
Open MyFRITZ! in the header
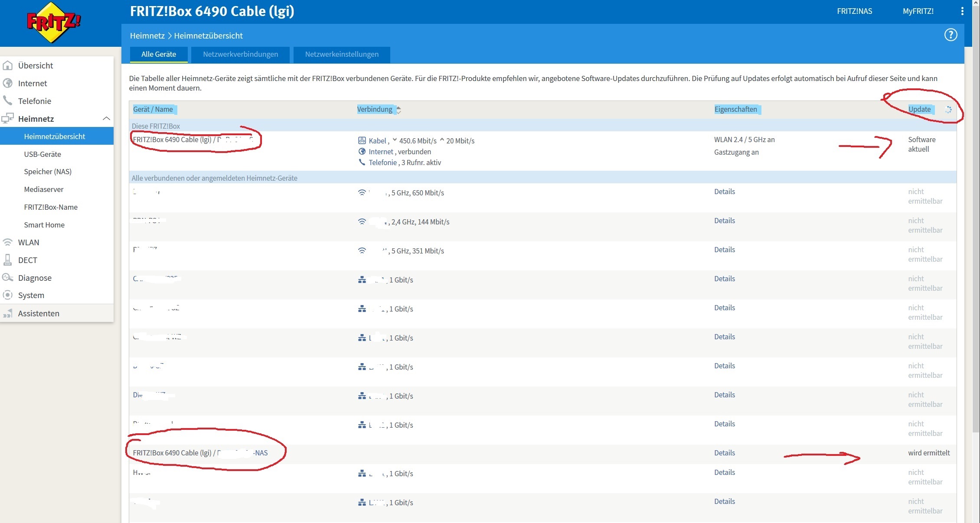[918, 11]
